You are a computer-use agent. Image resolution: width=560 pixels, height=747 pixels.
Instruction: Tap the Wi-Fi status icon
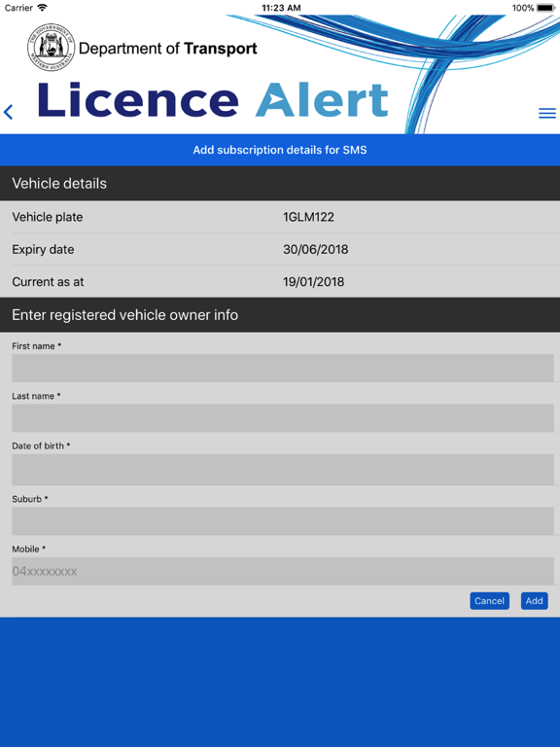pyautogui.click(x=43, y=8)
